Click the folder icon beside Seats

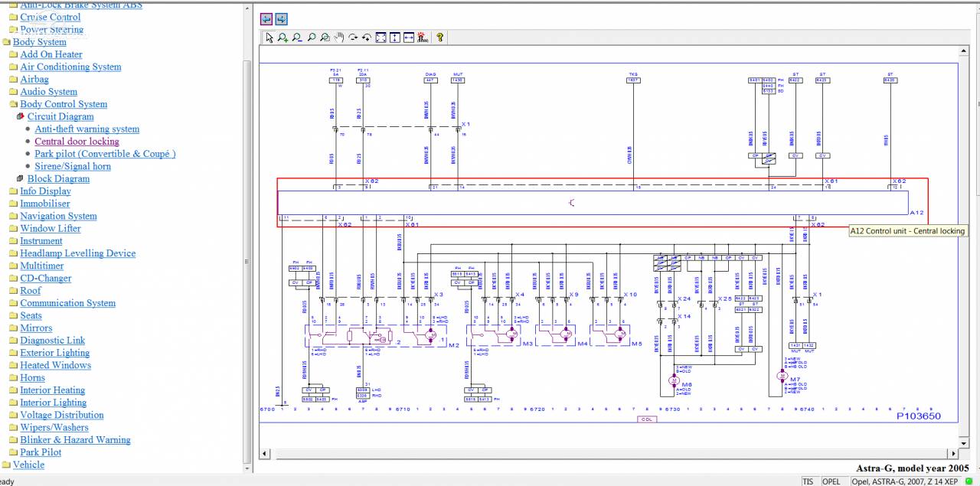14,315
